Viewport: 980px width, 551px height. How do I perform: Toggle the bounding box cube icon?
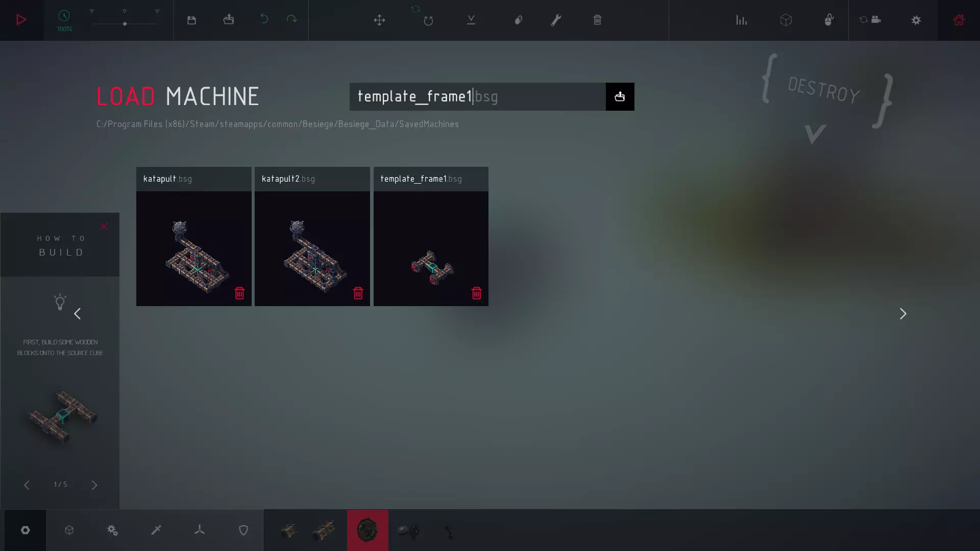(786, 20)
